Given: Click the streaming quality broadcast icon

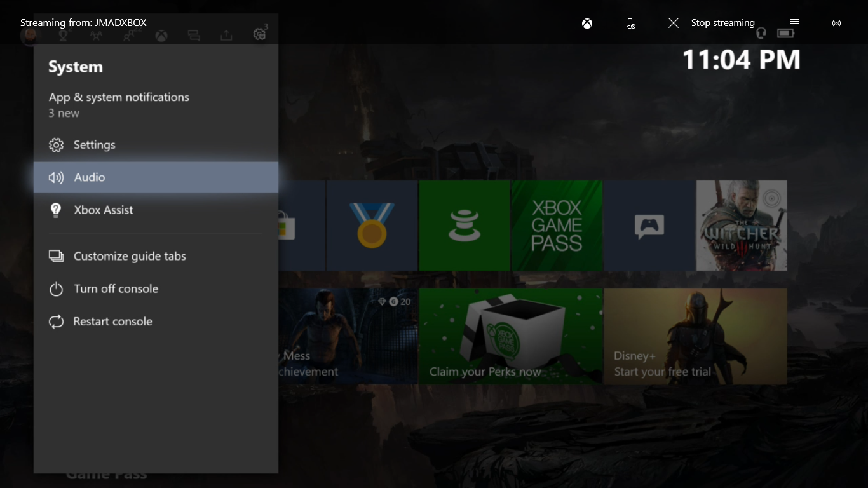Looking at the screenshot, I should (836, 24).
